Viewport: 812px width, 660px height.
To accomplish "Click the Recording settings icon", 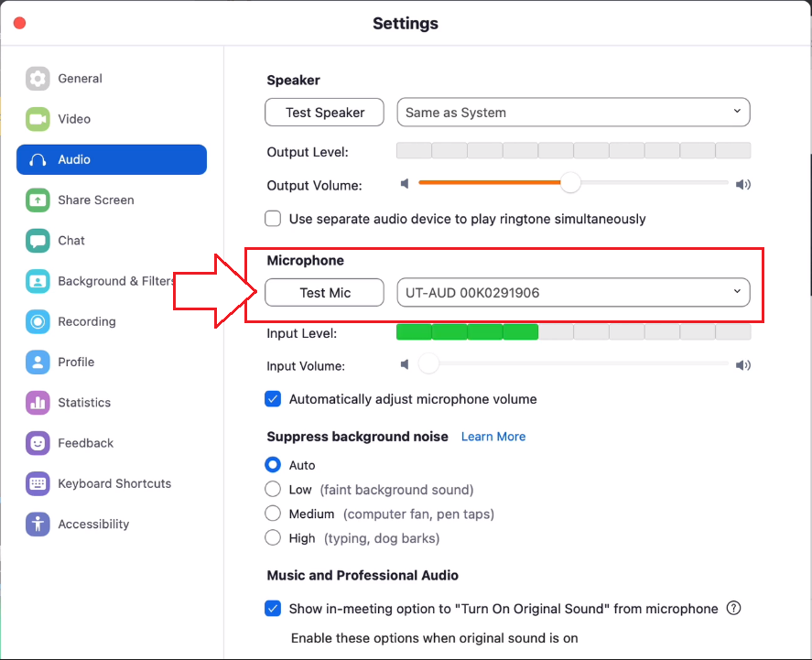I will 38,321.
